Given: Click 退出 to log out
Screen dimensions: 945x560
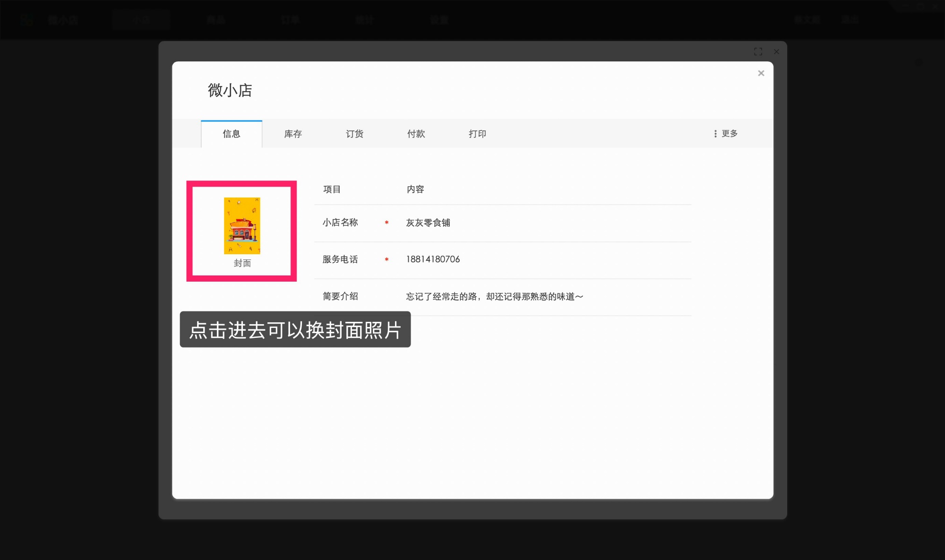Looking at the screenshot, I should click(849, 19).
